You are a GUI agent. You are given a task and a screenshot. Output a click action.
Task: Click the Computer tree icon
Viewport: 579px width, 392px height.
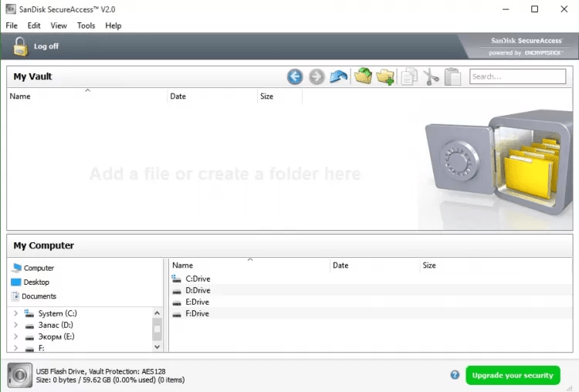coord(17,268)
